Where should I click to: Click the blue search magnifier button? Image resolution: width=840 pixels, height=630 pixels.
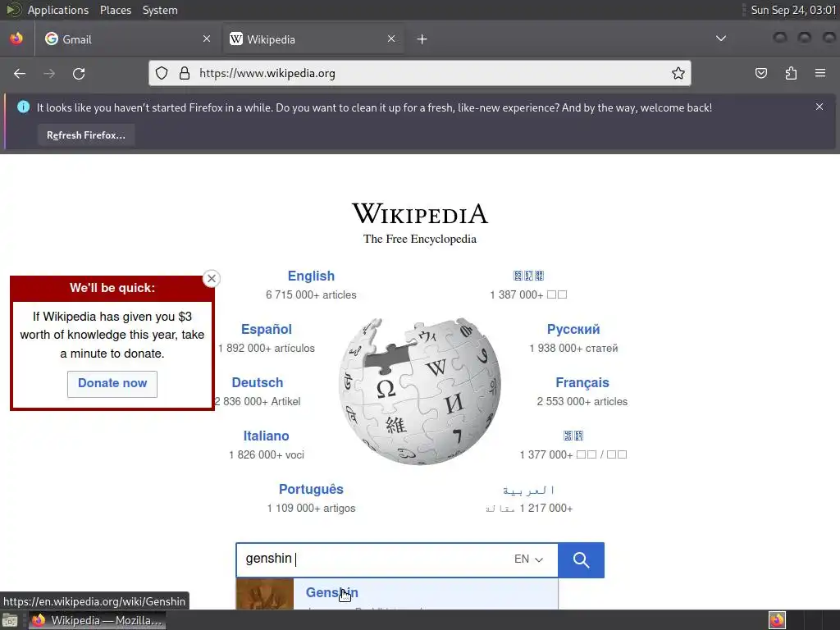582,560
